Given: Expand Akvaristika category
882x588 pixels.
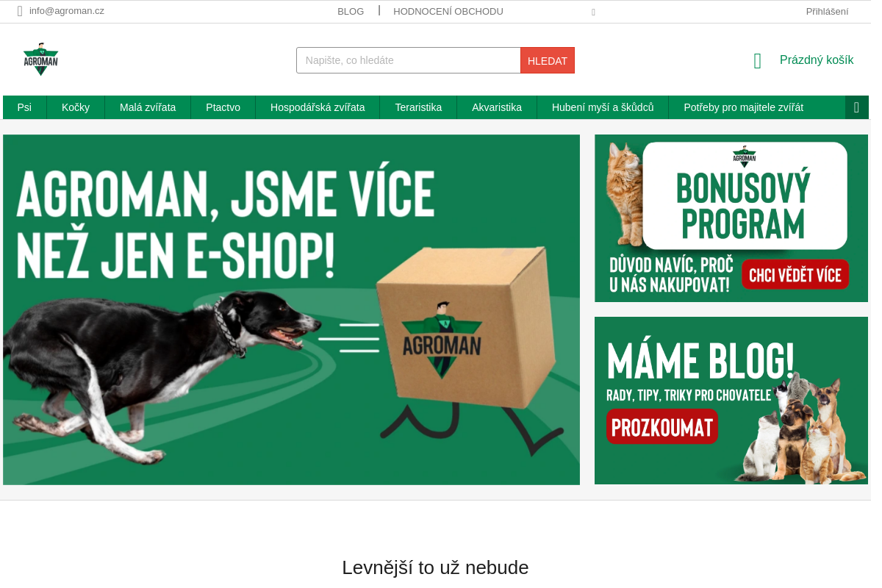Looking at the screenshot, I should click(497, 107).
